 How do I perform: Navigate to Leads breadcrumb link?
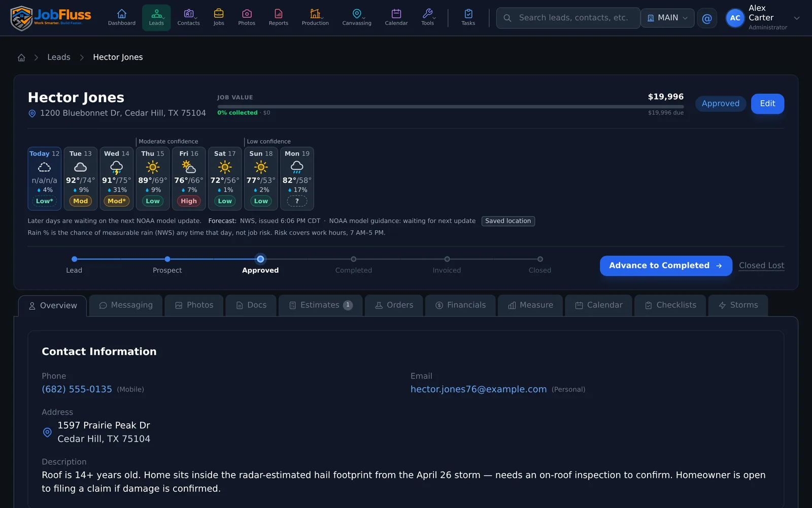coord(59,57)
